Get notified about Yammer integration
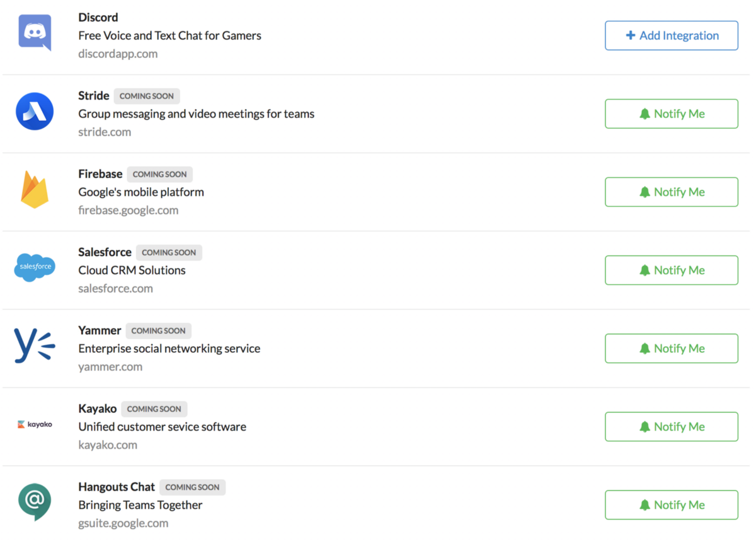This screenshot has width=756, height=546. coord(671,349)
